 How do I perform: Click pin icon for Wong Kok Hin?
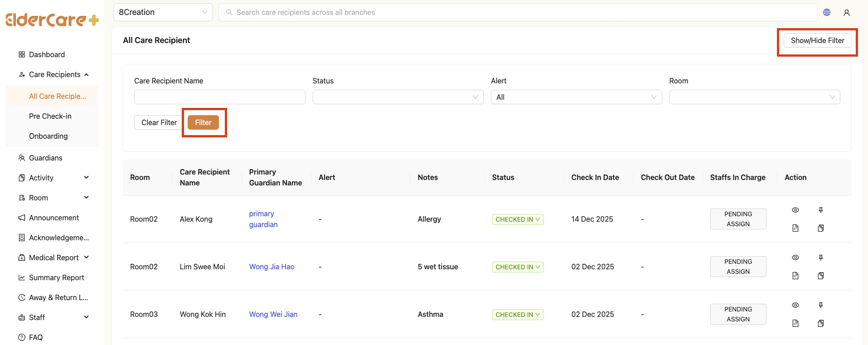tap(820, 305)
